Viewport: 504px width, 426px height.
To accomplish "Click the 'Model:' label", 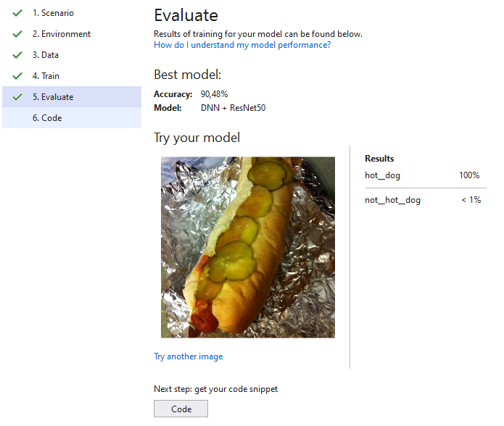I will pos(168,108).
